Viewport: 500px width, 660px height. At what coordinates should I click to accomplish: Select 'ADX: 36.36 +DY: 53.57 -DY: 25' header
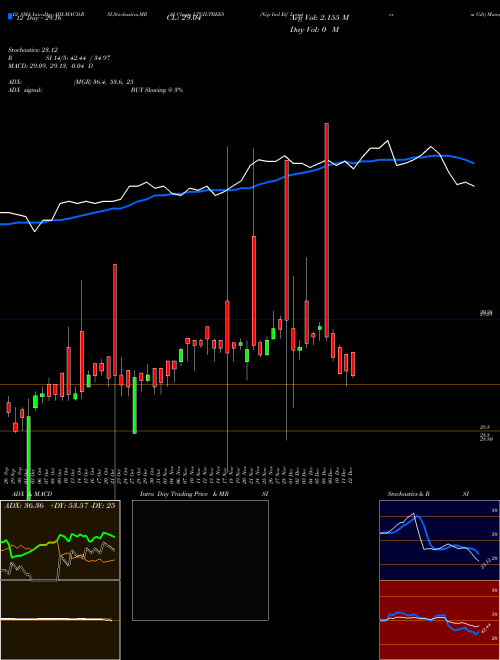[x=59, y=506]
